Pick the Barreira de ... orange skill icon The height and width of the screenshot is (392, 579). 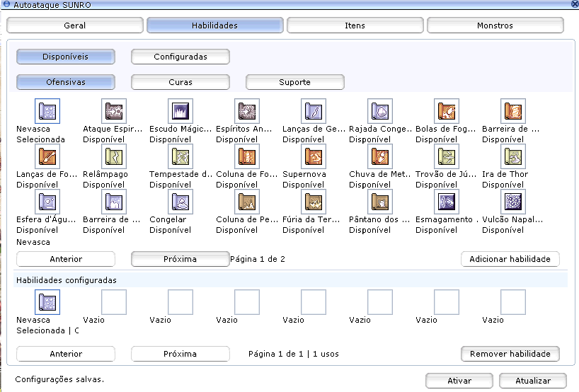point(513,111)
